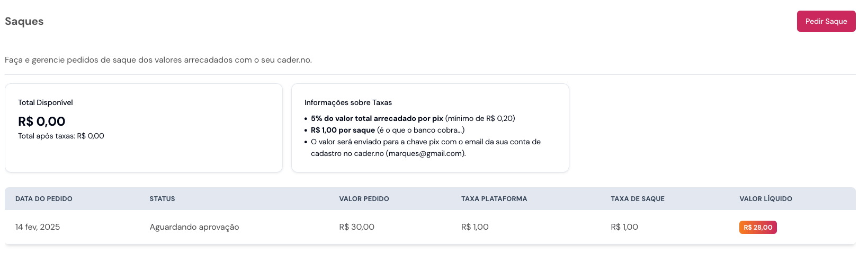This screenshot has width=868, height=261.
Task: Click the Valor Pedido column header
Action: tap(364, 199)
